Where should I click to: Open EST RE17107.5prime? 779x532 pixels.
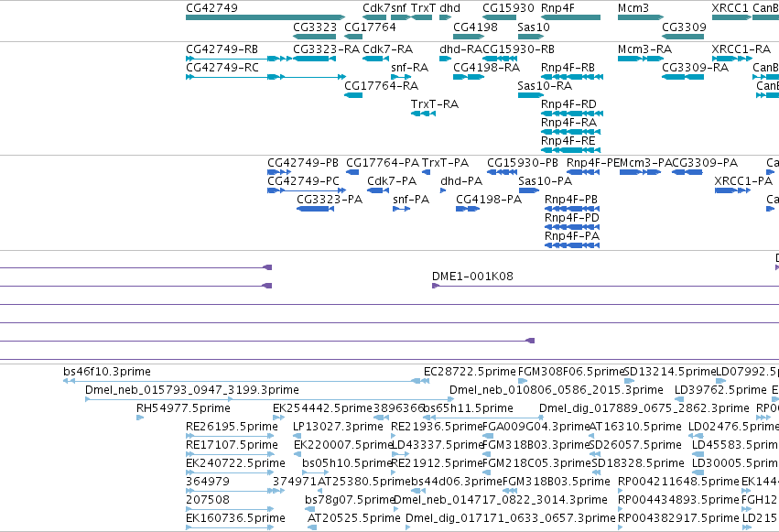tap(232, 446)
